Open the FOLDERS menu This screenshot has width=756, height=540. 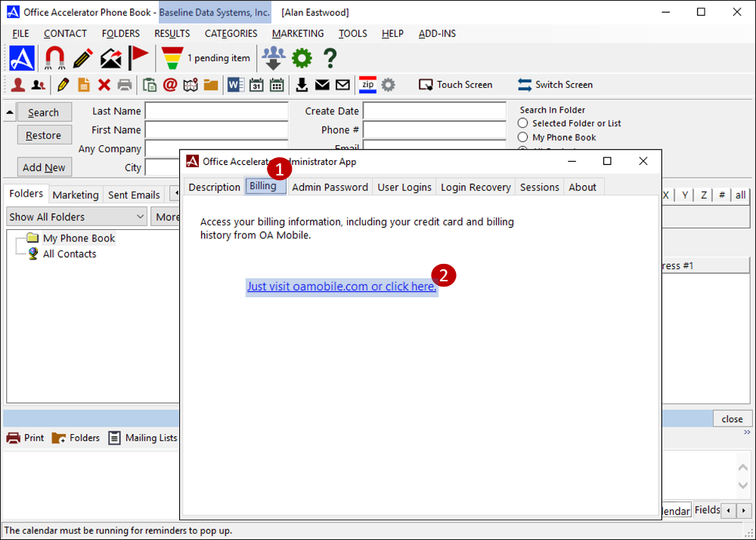click(x=120, y=34)
